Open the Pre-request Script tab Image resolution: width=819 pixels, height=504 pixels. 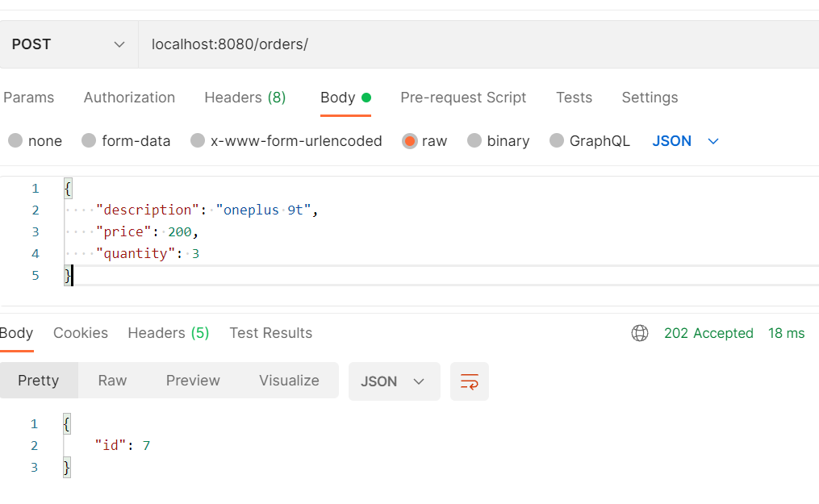pos(463,98)
